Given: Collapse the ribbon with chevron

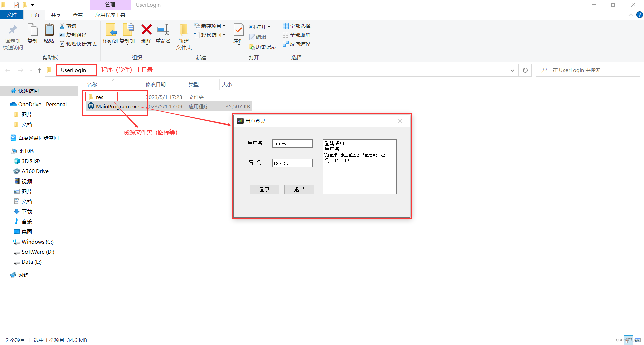Looking at the screenshot, I should pos(631,15).
